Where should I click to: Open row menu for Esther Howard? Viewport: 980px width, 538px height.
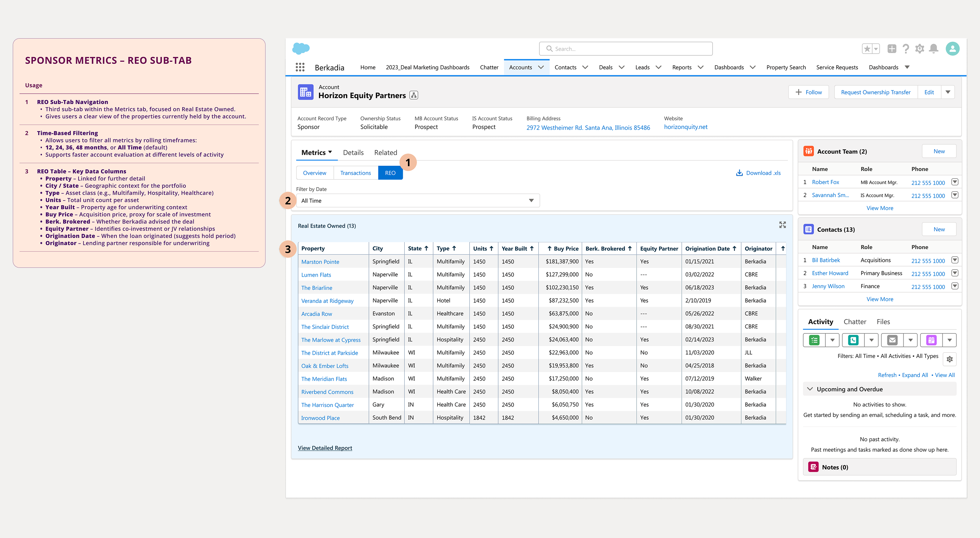(955, 273)
